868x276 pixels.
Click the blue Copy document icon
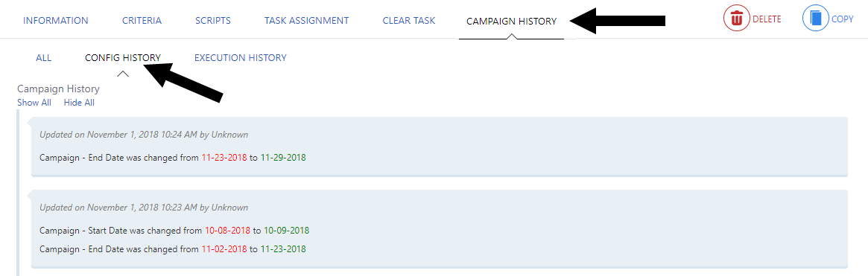[x=815, y=19]
